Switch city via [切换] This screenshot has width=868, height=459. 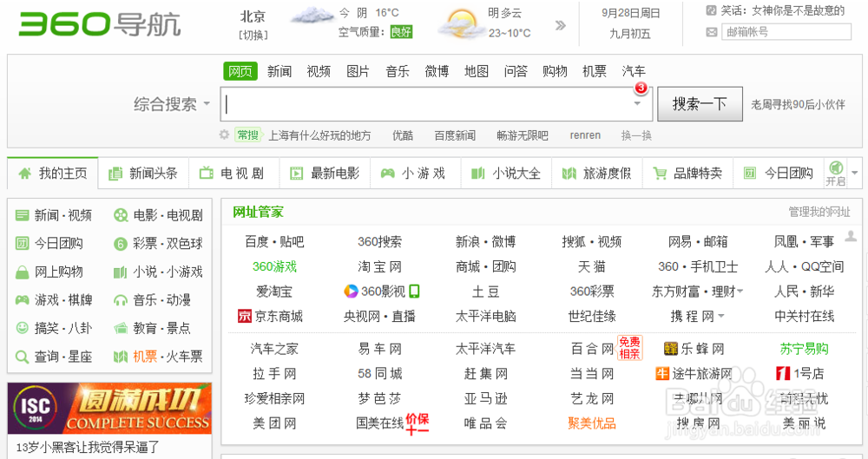253,35
